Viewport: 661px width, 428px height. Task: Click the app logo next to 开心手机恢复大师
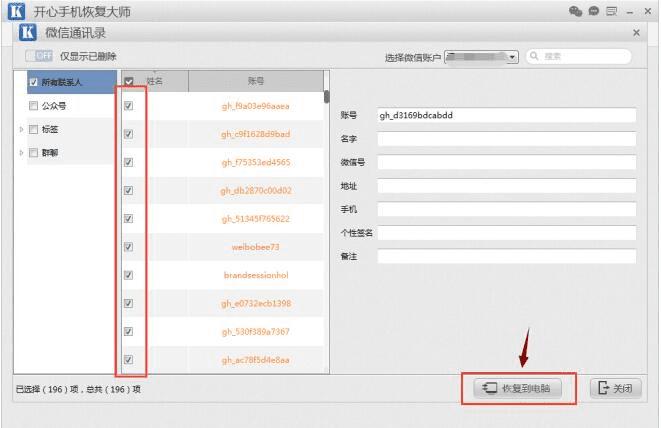pyautogui.click(x=16, y=11)
